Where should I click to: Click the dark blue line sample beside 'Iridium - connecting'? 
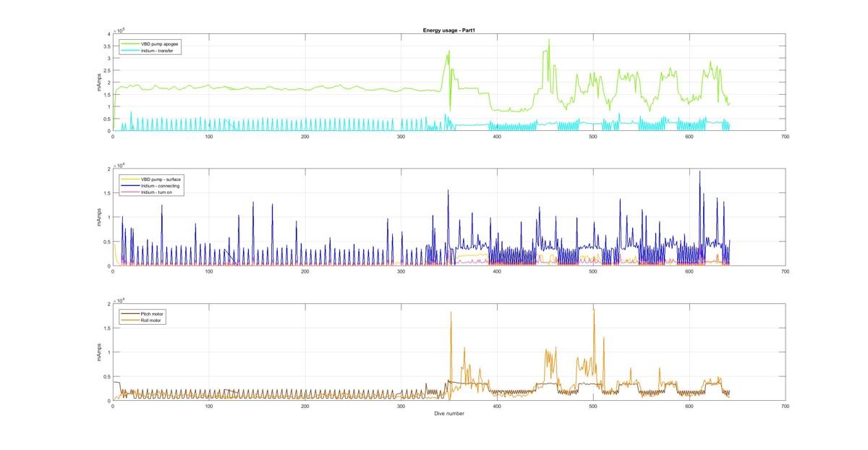click(x=129, y=184)
